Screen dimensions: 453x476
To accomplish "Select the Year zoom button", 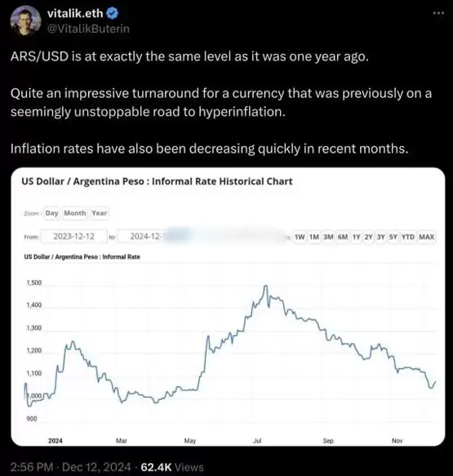I will click(100, 213).
